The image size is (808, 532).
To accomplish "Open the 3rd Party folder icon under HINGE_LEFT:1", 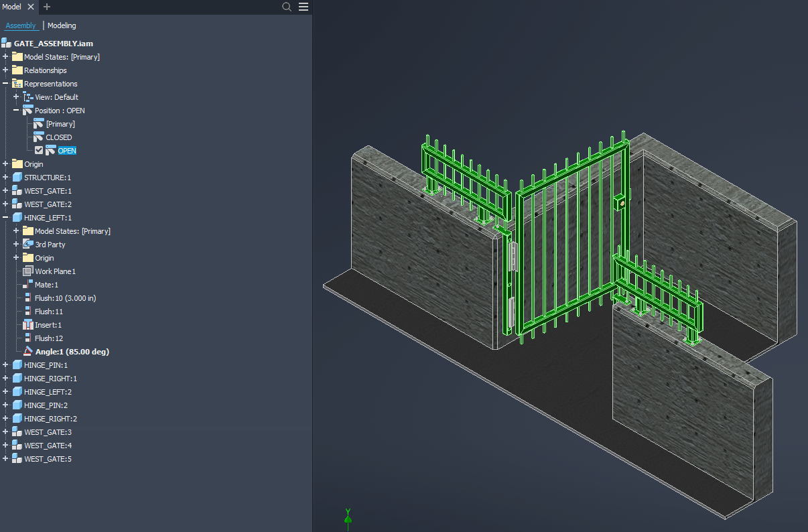I will coord(27,244).
